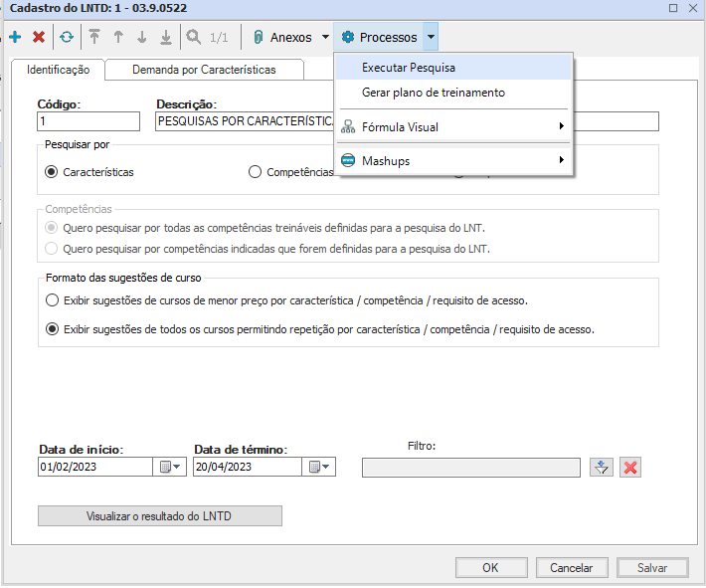706x588 pixels.
Task: Choose Gerar plano de treinamento menu item
Action: coord(434,93)
